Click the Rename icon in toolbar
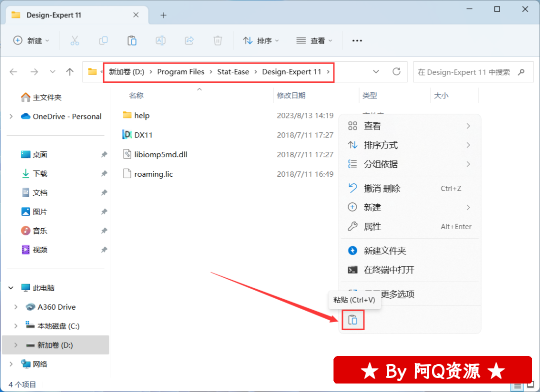Viewport: 540px width, 392px height. [x=160, y=40]
